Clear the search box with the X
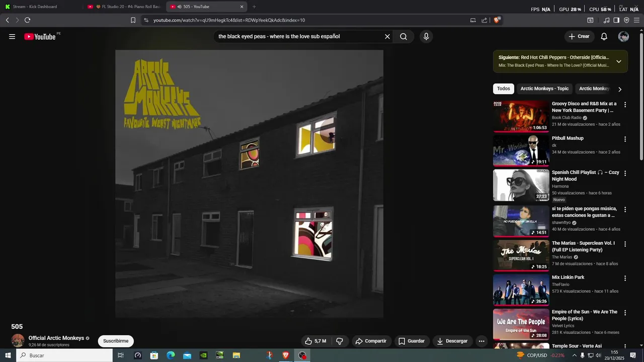644x362 pixels. click(x=387, y=37)
